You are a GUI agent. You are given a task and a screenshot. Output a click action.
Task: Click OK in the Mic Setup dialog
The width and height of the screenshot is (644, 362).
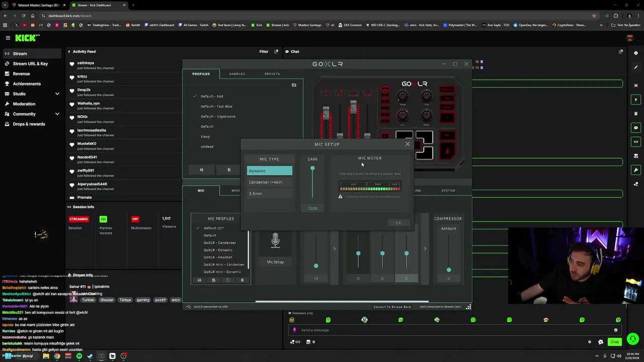coord(398,223)
